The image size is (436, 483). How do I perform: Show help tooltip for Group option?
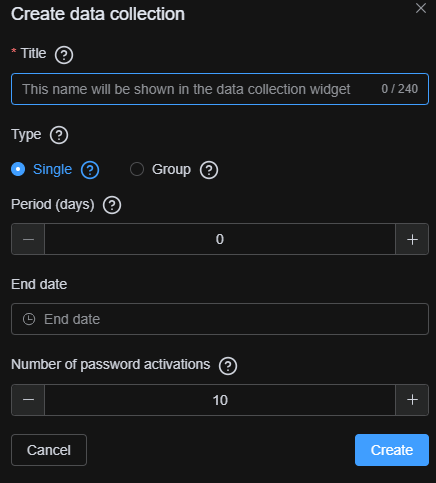[x=209, y=170]
